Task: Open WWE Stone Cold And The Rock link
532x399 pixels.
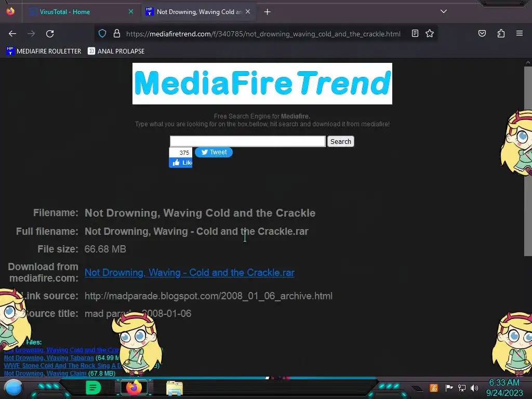Action: click(63, 365)
